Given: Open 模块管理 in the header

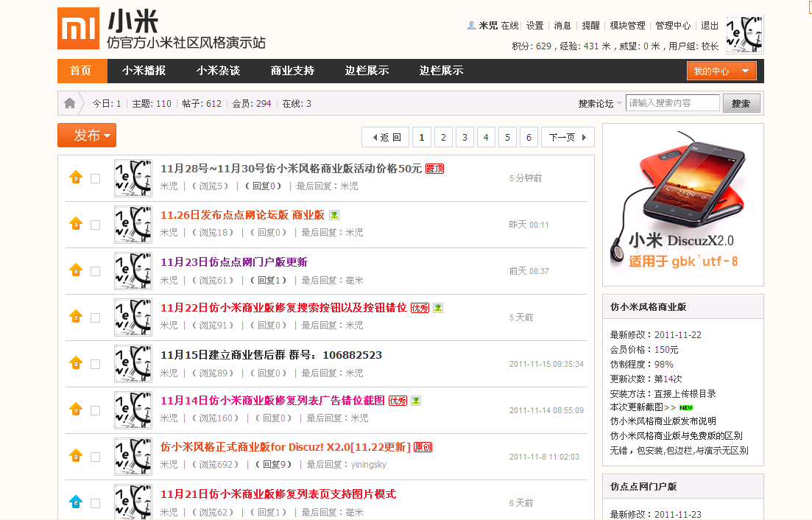Looking at the screenshot, I should click(628, 25).
